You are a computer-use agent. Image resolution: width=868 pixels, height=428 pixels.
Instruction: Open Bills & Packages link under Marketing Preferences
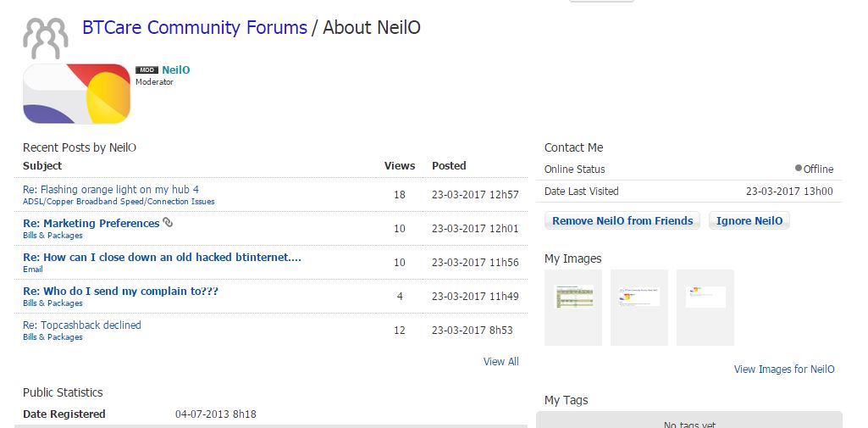click(x=53, y=236)
